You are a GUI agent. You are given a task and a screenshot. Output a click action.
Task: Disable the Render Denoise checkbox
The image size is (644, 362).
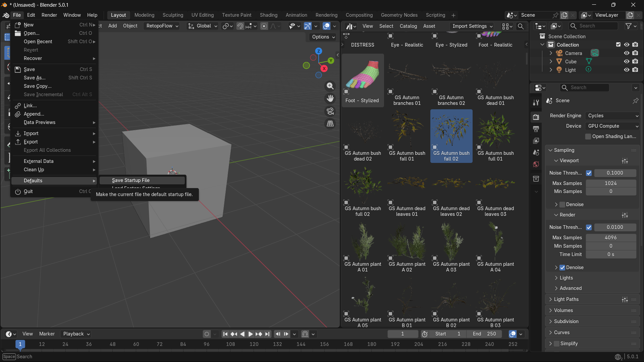[562, 267]
